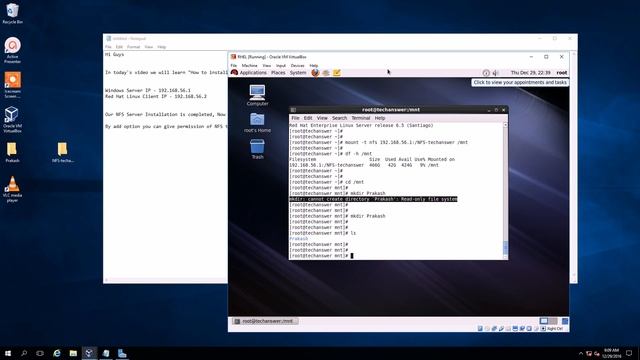
Task: Click the 'Hi Guys' line in Notepad
Action: pos(114,54)
